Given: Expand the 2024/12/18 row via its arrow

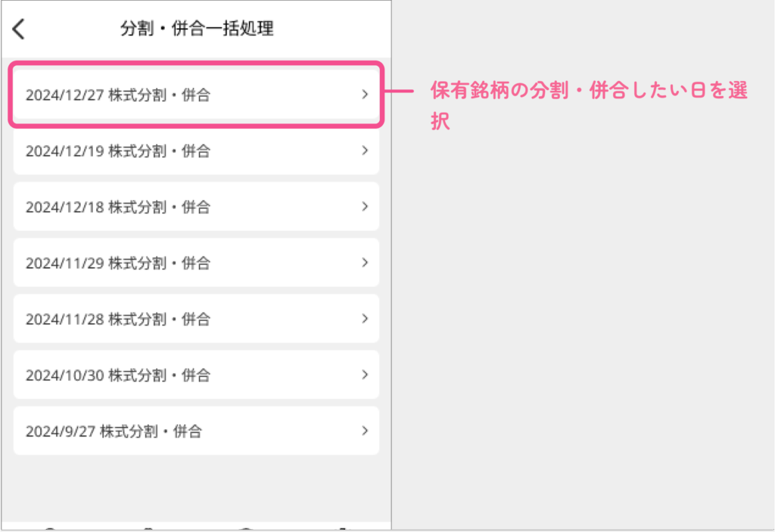Looking at the screenshot, I should click(365, 207).
